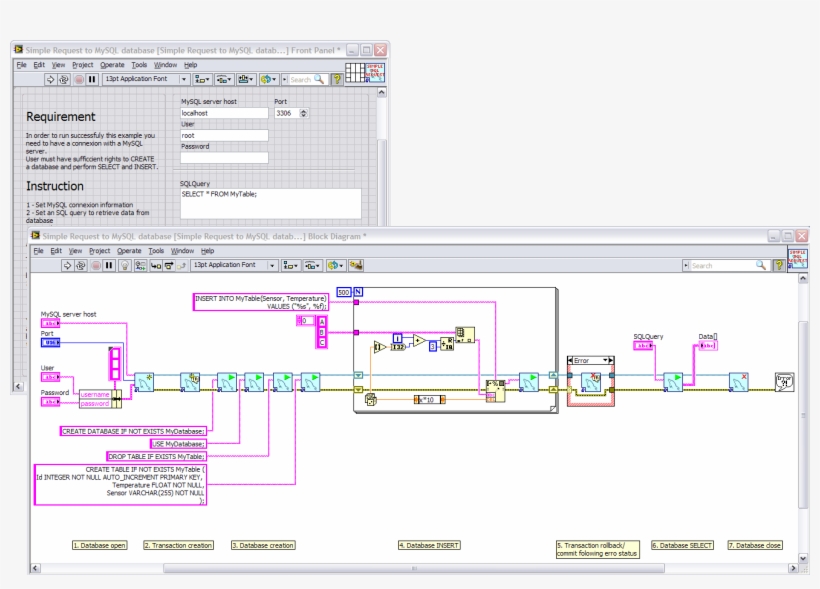820x589 pixels.
Task: Open File menu in Front Panel window
Action: (21, 65)
